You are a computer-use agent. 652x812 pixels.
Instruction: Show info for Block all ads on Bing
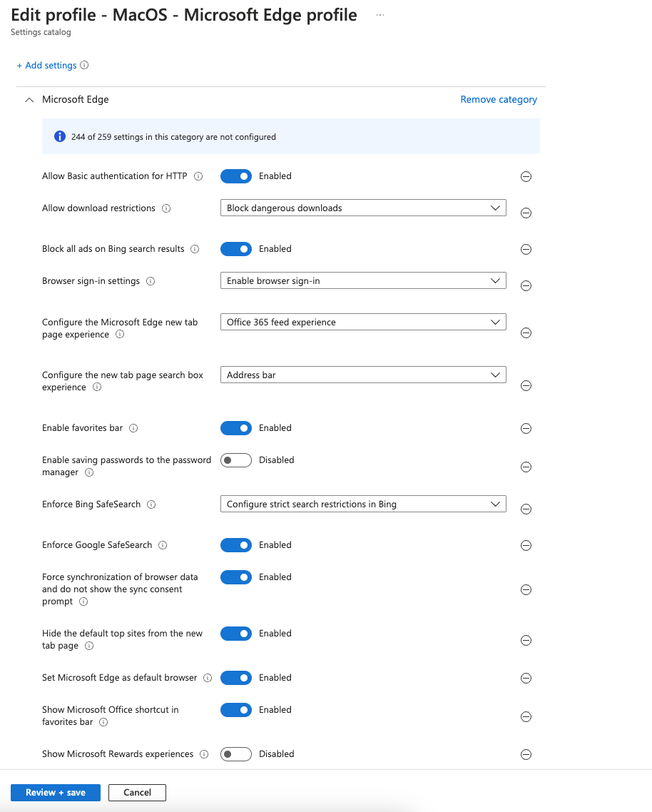(195, 249)
